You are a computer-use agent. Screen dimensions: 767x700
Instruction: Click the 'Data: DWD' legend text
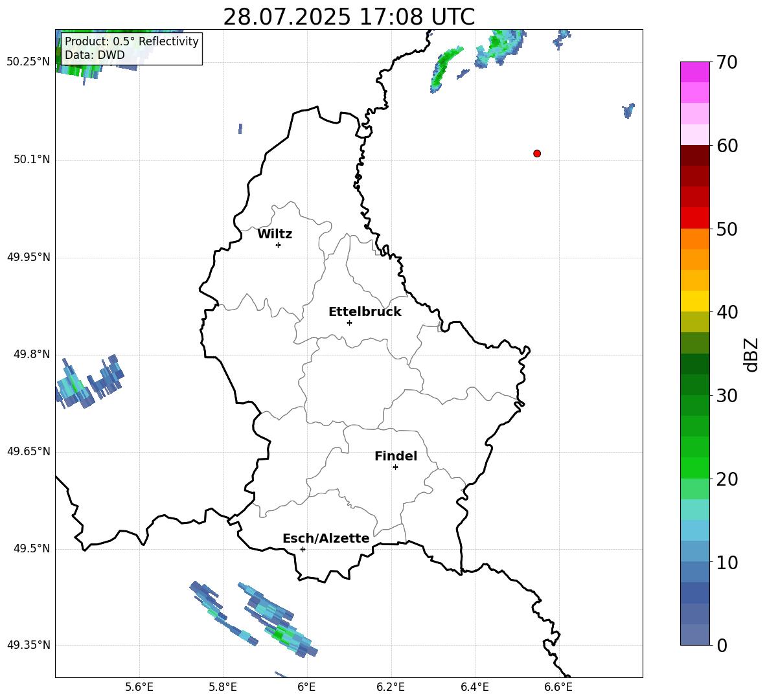tap(95, 55)
